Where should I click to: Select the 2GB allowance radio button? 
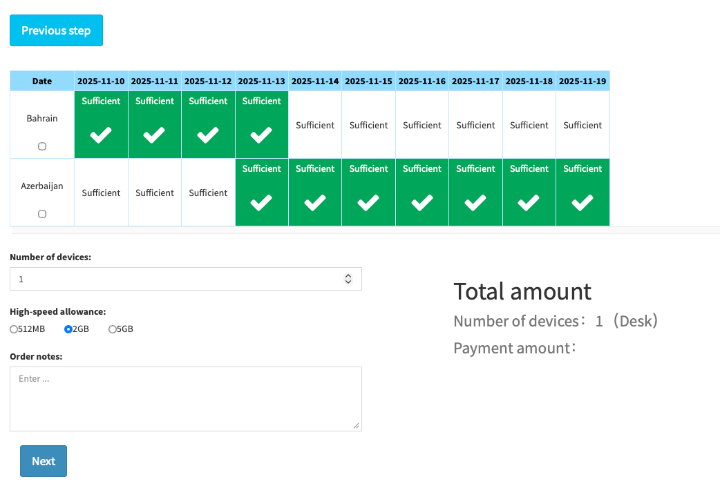(68, 329)
